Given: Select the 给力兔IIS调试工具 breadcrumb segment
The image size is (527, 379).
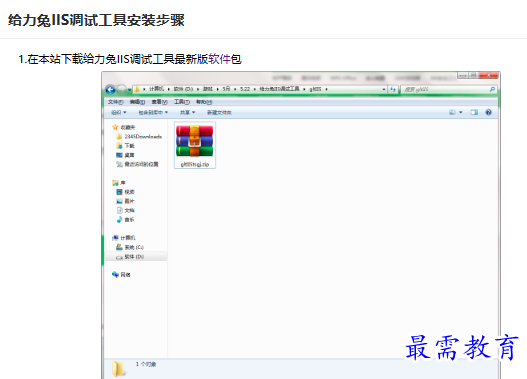Looking at the screenshot, I should click(279, 89).
